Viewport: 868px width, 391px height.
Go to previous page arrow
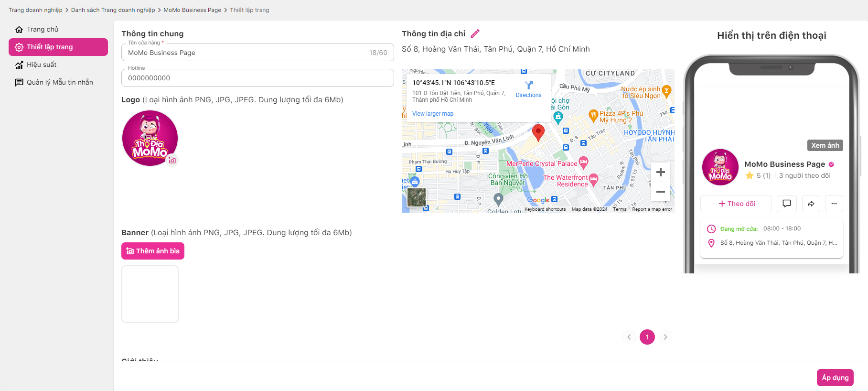629,337
